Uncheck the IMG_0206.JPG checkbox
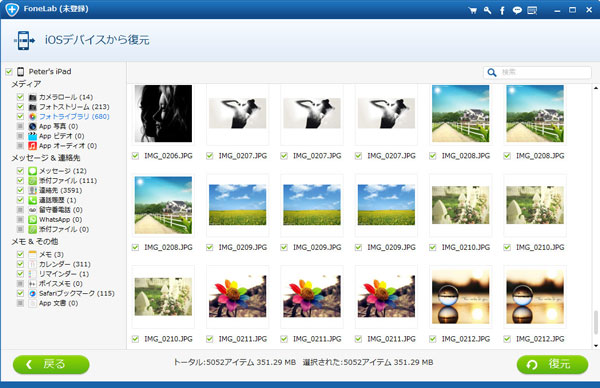600x388 pixels. pos(135,156)
